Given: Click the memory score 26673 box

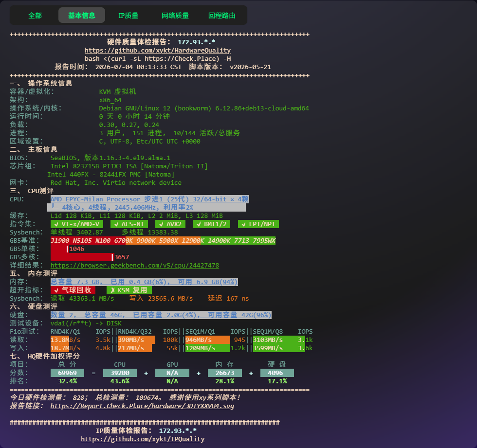Looking at the screenshot, I should click(x=225, y=373).
